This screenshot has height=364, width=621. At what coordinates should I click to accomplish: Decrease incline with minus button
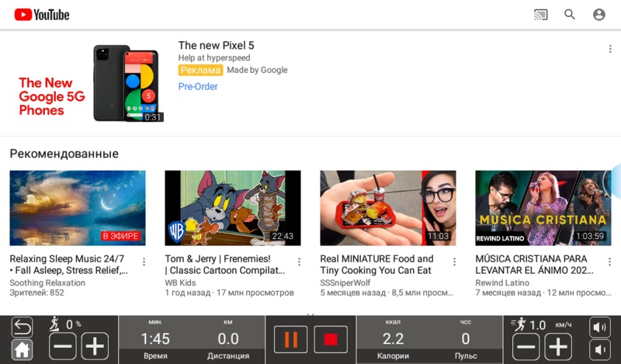click(x=63, y=346)
